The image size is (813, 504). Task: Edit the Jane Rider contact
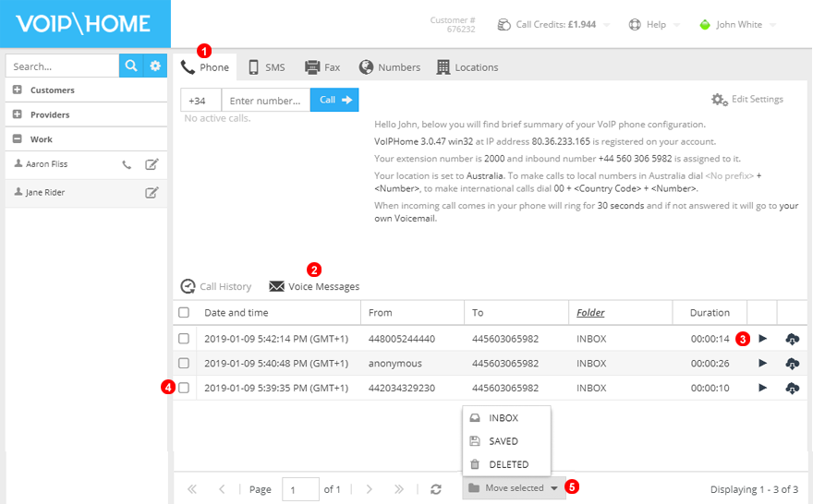[152, 193]
